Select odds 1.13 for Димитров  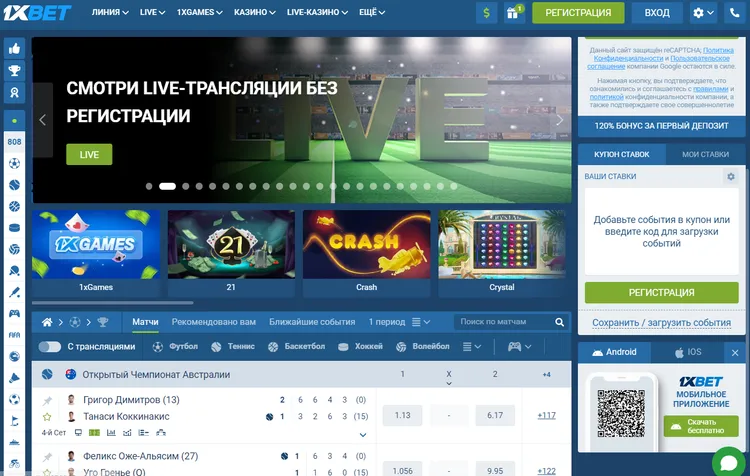pyautogui.click(x=402, y=416)
